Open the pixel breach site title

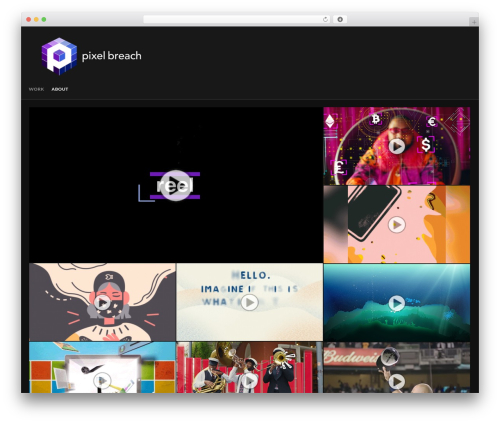[x=112, y=56]
